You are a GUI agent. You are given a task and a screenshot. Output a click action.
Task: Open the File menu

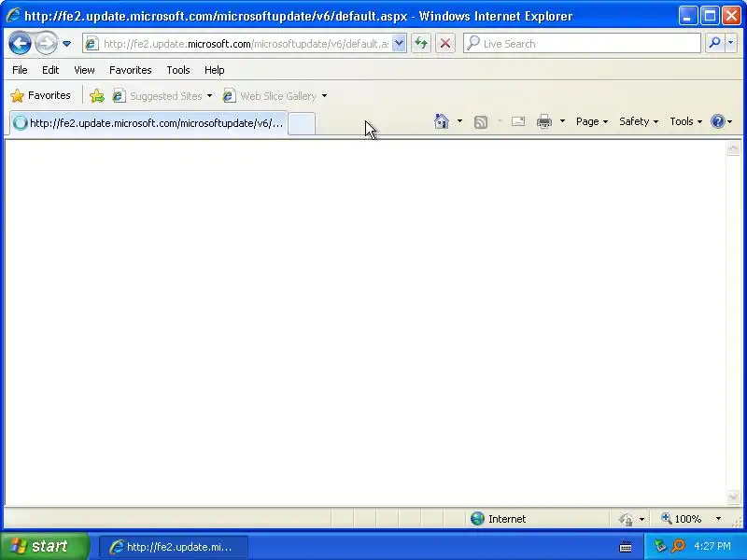(20, 70)
